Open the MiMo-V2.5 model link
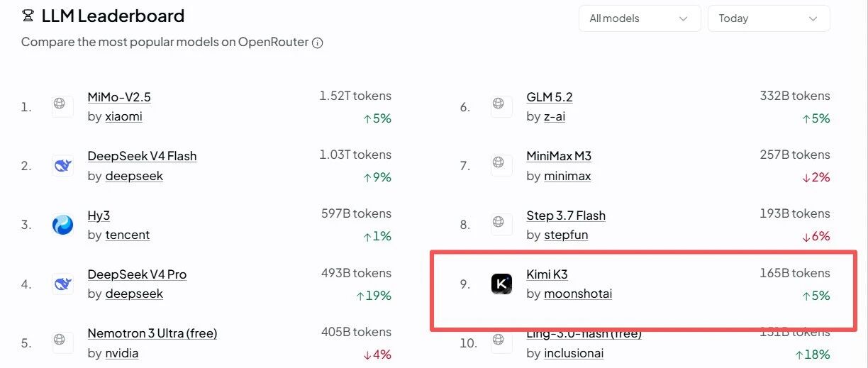The image size is (868, 368). pos(119,97)
